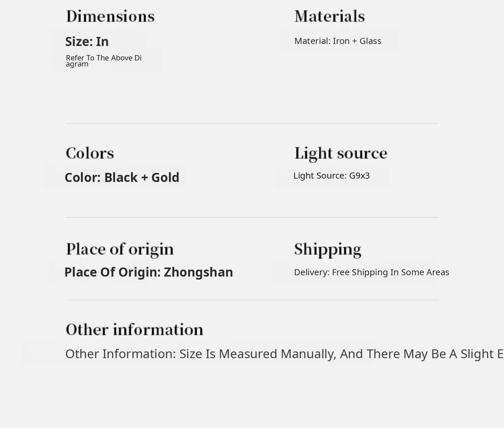Click the divider above Other information heading
Viewport: 504px width, 433px height.
click(x=252, y=300)
